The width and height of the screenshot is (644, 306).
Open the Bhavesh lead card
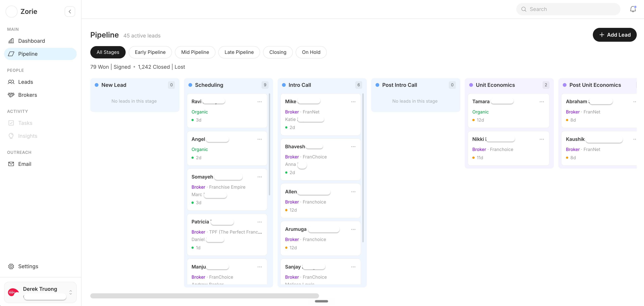tap(320, 159)
